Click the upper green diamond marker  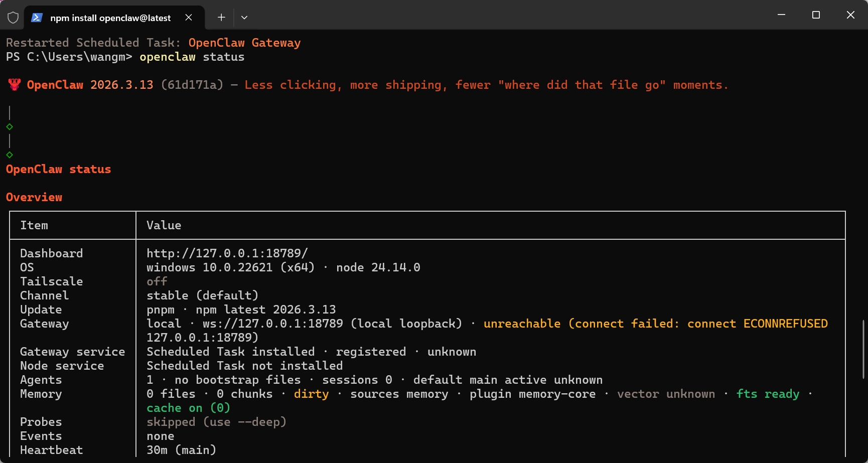pos(10,127)
